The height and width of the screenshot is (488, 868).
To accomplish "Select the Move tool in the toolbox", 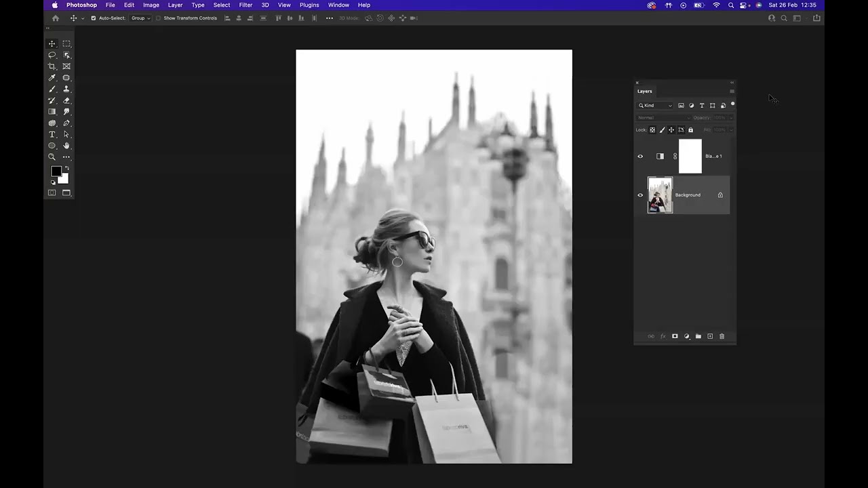I will (52, 43).
